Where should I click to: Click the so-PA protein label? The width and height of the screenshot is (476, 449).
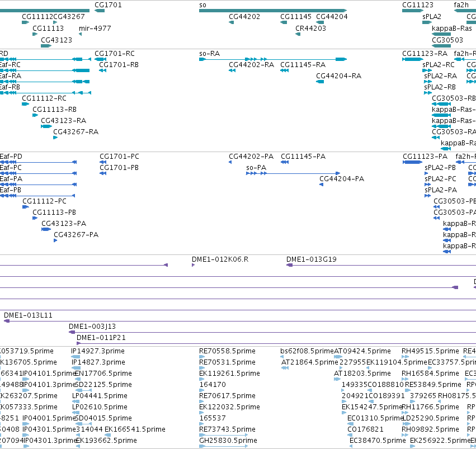pyautogui.click(x=256, y=168)
